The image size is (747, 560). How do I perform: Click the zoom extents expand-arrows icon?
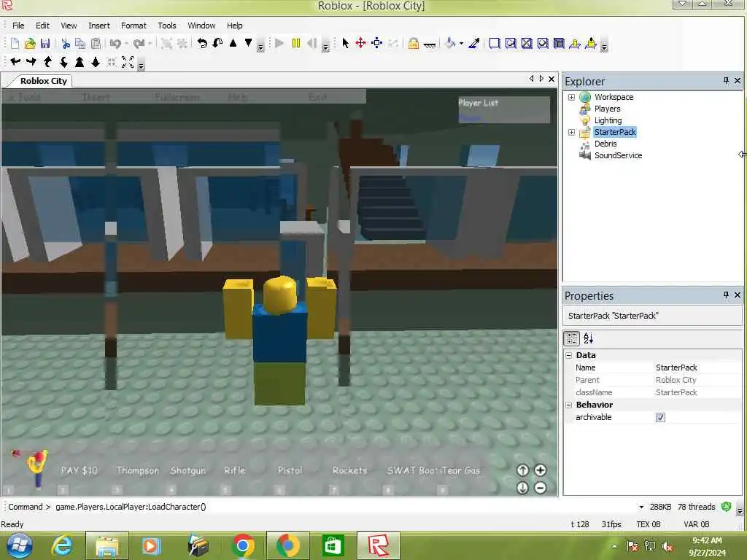point(128,62)
